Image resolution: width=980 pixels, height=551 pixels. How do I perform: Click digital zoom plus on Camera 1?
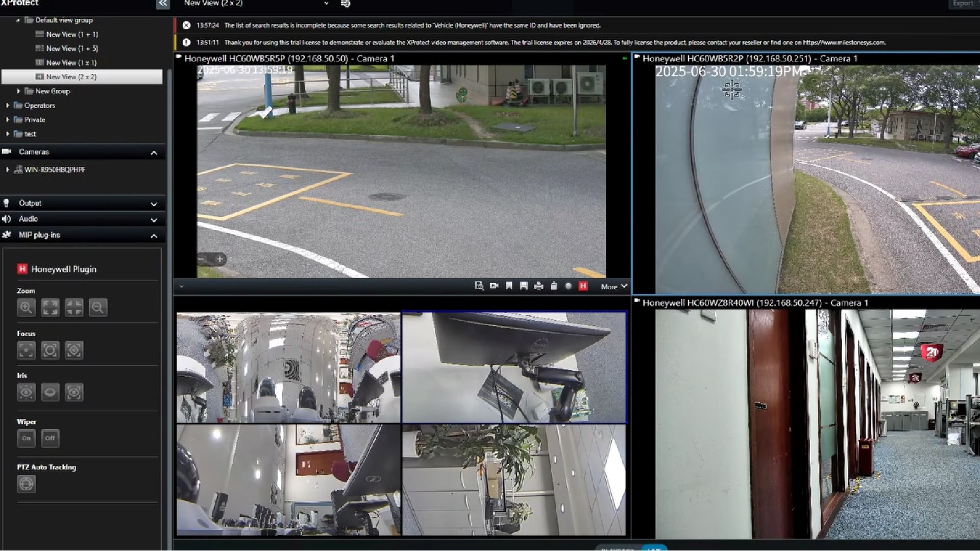tap(219, 259)
